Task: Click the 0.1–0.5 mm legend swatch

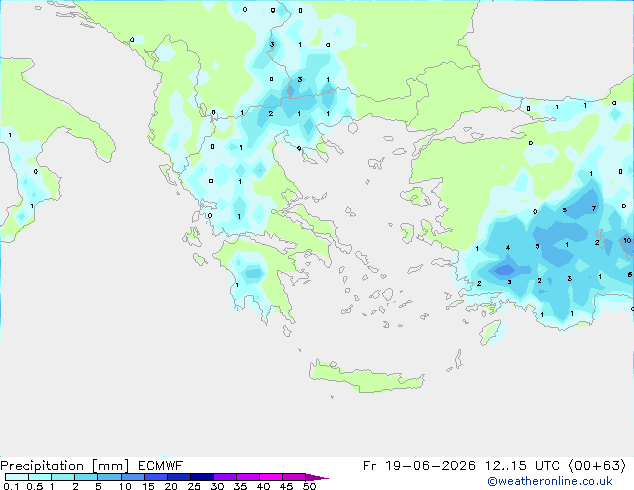Action: coord(17,477)
